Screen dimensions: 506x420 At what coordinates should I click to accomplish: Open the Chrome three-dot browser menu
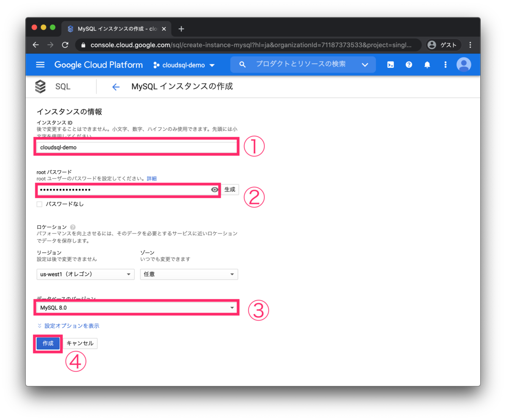[x=471, y=45]
